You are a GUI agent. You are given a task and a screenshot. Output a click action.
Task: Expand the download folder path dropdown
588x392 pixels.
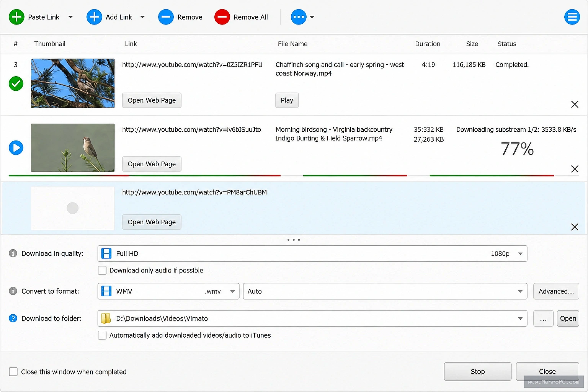point(520,318)
